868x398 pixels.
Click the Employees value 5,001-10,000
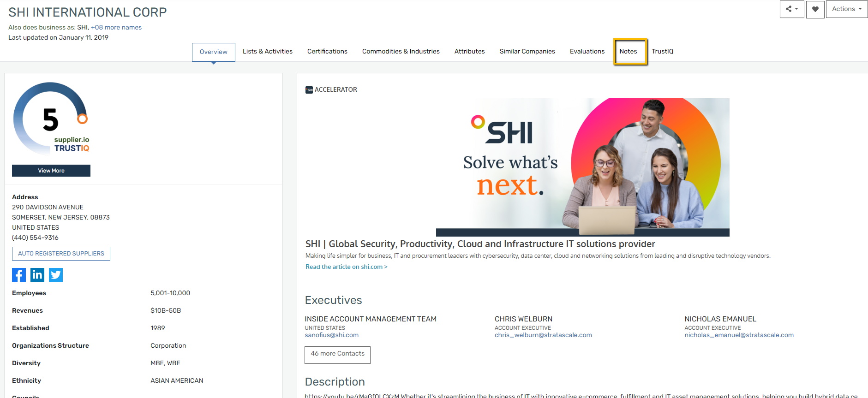pos(170,293)
